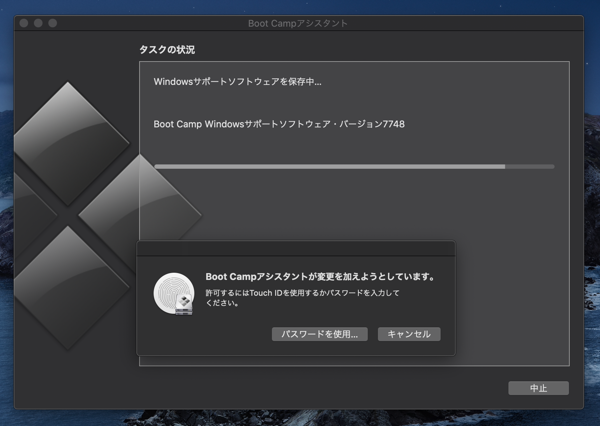Click the 中止 button

[x=538, y=388]
